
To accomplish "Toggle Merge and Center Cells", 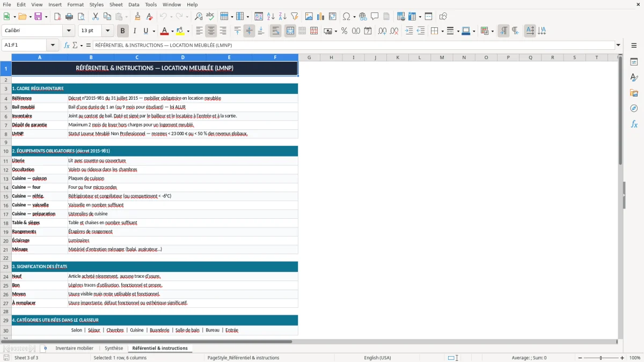I will 290,31.
